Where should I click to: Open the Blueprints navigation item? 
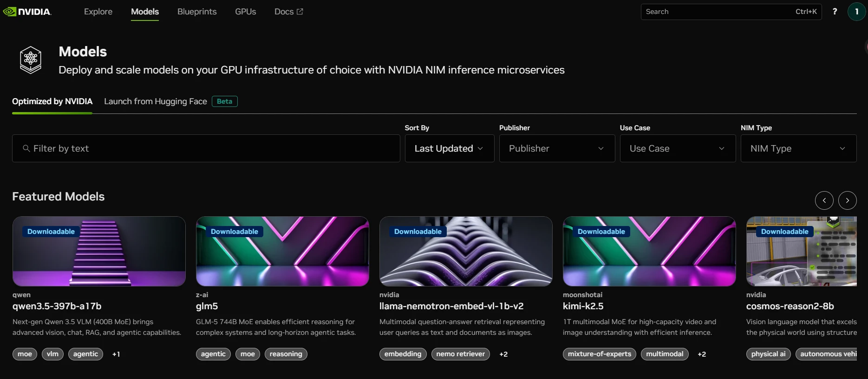coord(197,12)
